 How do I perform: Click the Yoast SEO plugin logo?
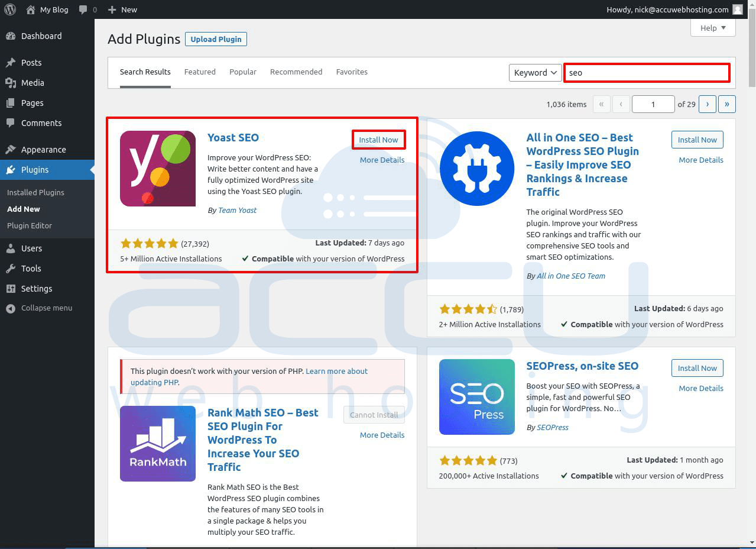(158, 169)
